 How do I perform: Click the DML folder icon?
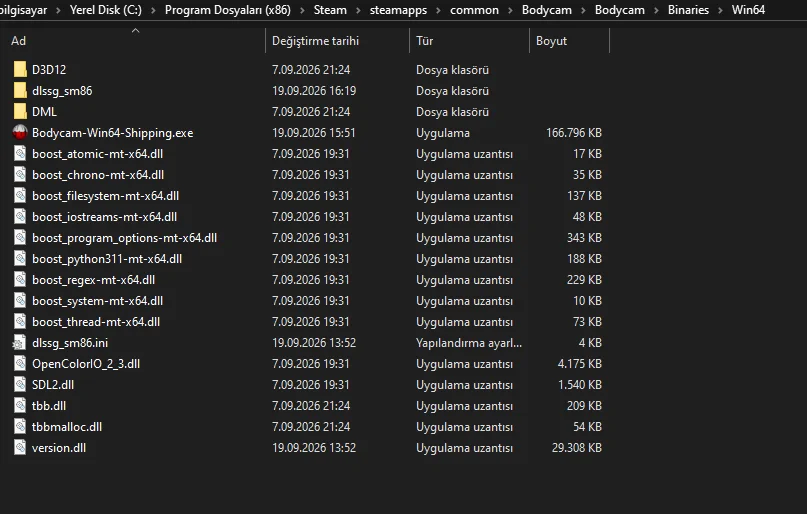[20, 112]
